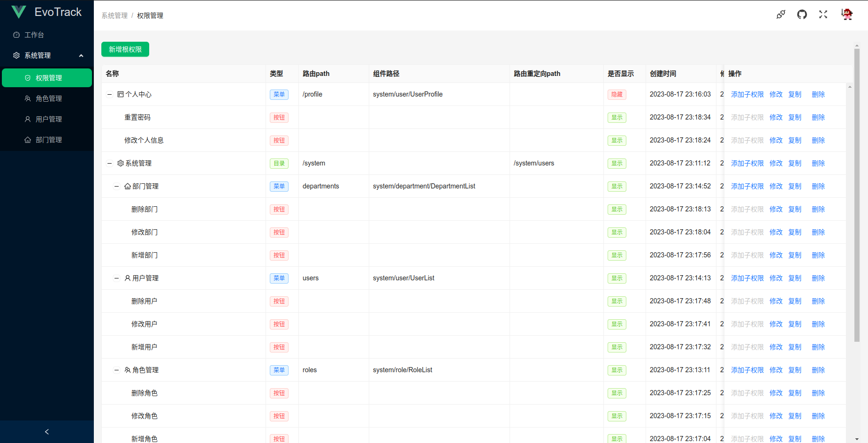Click timestamp 2023-08-17 23:11:12
The height and width of the screenshot is (443, 868).
[680, 163]
